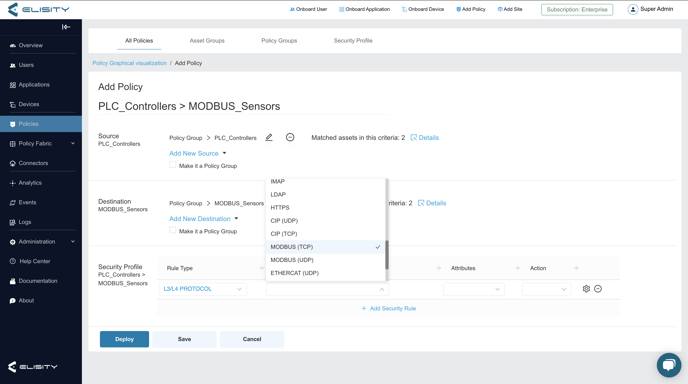This screenshot has width=688, height=384.
Task: Select CIP (TCP) protocol option
Action: 326,234
